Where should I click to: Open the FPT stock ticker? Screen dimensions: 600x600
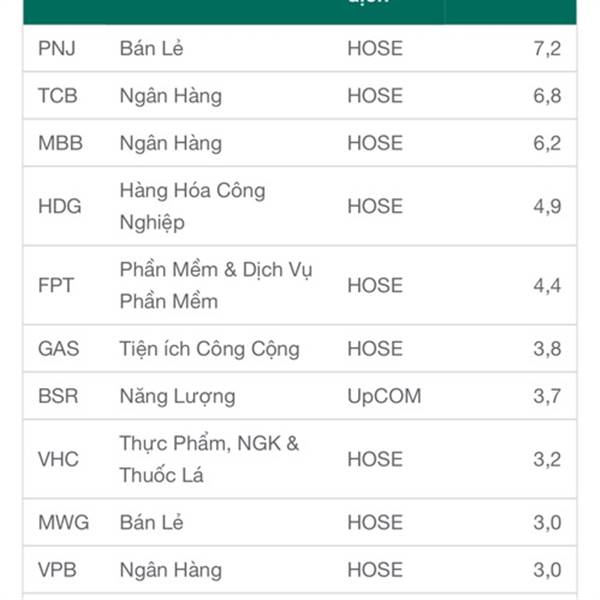[x=56, y=285]
